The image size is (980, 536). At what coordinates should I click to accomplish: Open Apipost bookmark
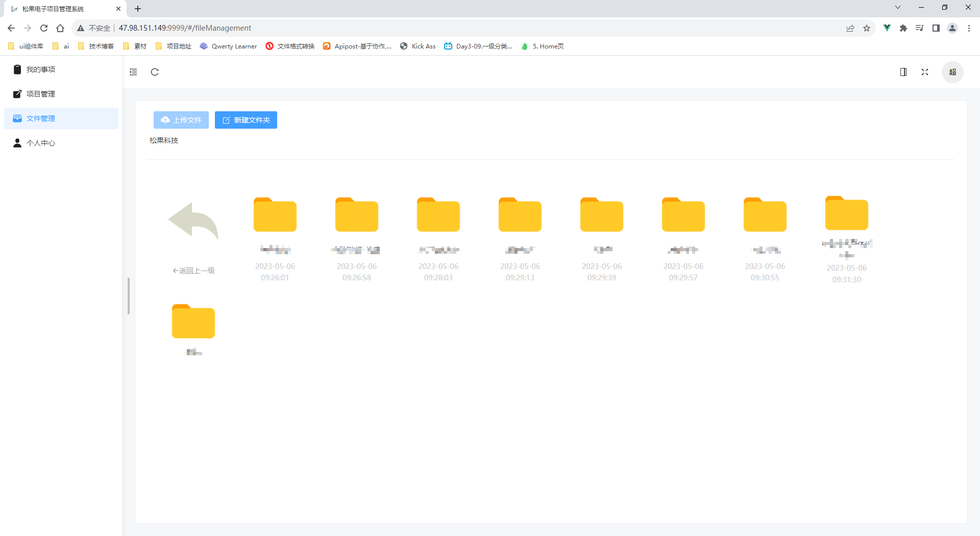(x=357, y=46)
